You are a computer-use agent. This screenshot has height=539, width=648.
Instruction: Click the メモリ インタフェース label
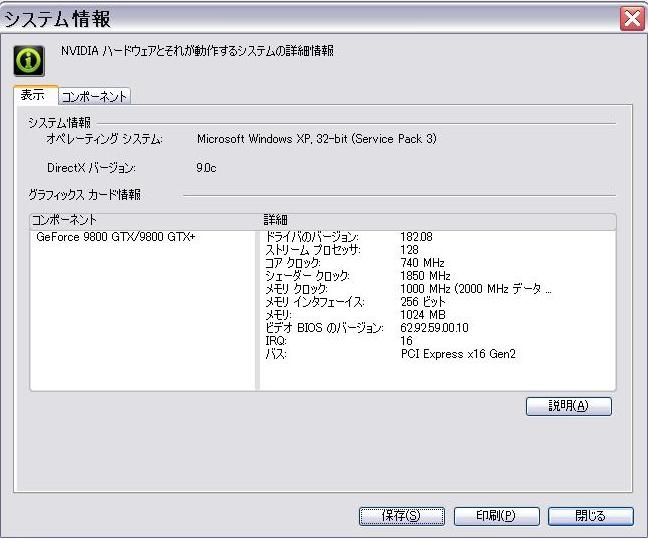(314, 302)
